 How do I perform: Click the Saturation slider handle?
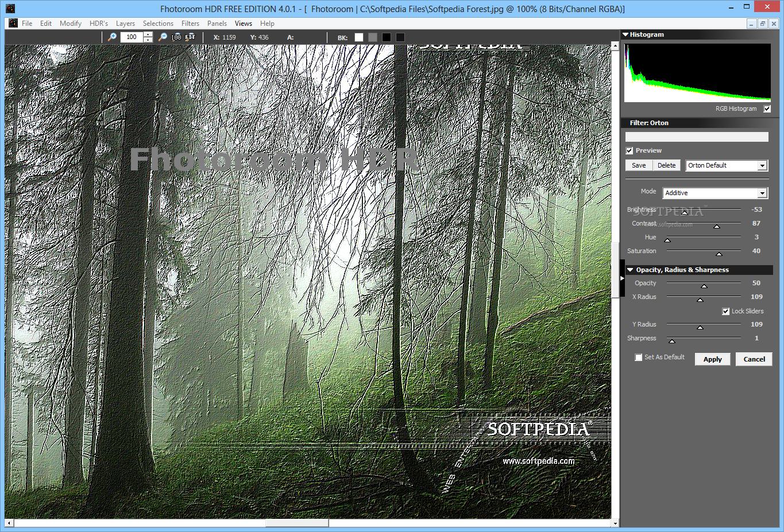pyautogui.click(x=719, y=254)
